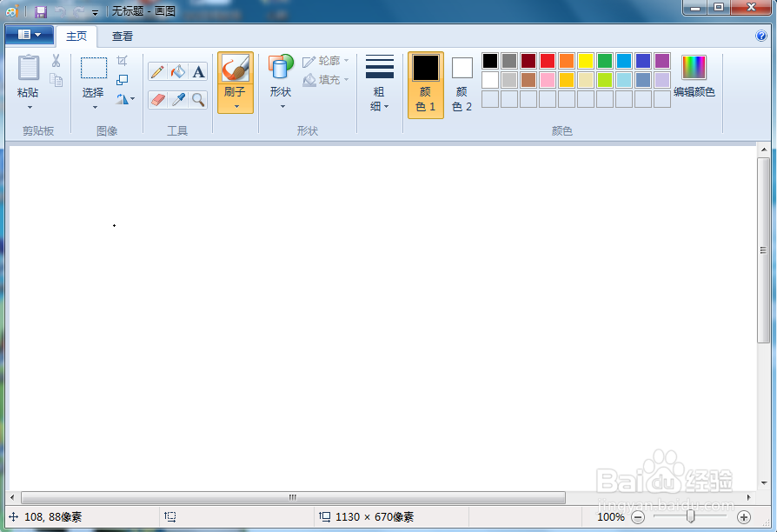Click the Resize and skew icon

(x=122, y=80)
